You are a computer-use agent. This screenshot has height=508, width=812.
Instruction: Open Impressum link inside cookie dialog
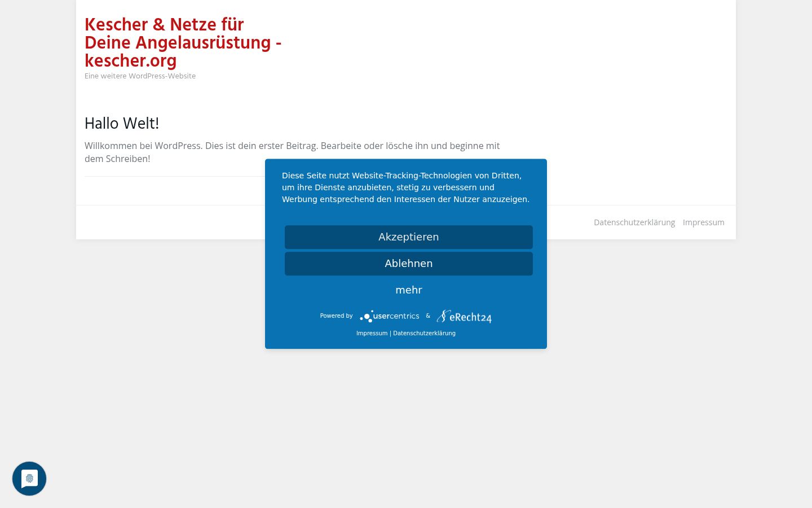click(x=372, y=333)
